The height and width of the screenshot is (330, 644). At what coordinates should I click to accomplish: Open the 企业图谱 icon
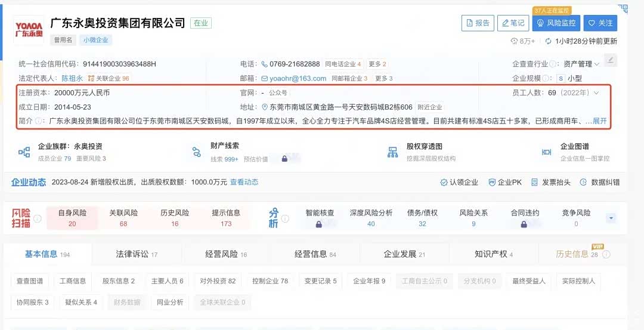(546, 152)
